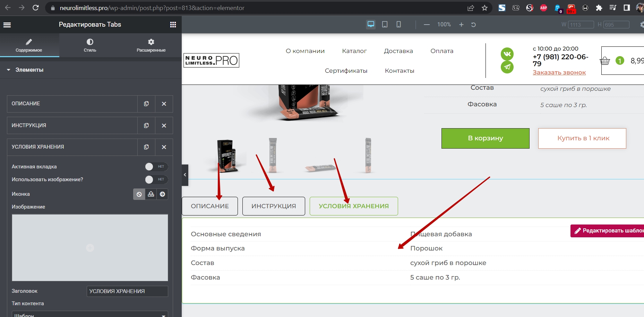Reset zoom level to default

point(473,25)
